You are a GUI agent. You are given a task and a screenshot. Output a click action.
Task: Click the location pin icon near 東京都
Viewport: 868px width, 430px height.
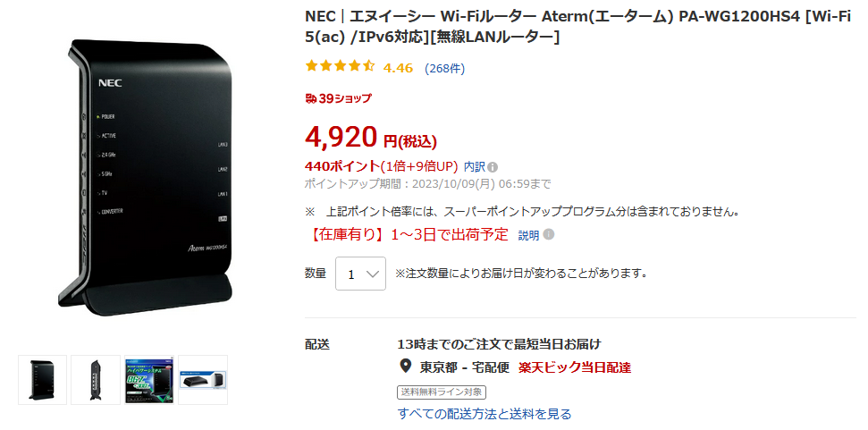[x=405, y=366]
